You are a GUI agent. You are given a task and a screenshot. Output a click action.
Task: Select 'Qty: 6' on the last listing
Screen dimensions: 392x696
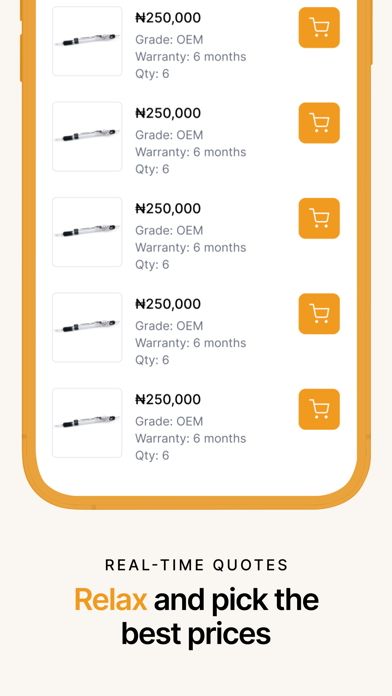[x=152, y=456]
